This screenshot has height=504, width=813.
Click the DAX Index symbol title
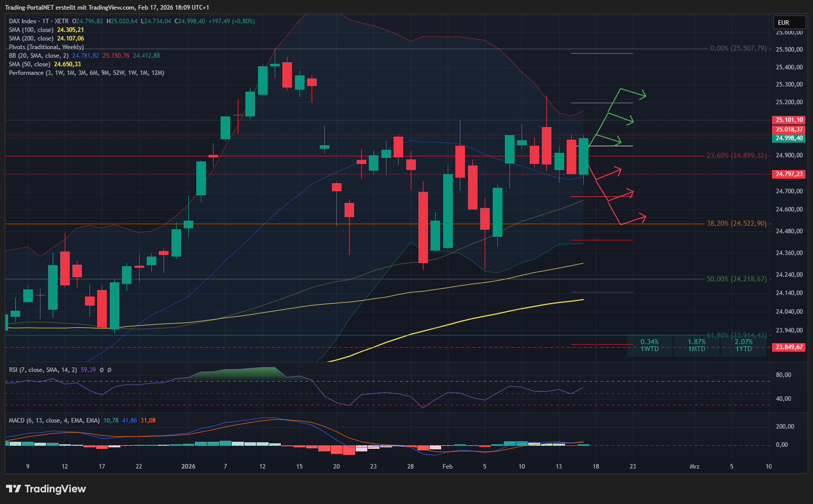23,21
